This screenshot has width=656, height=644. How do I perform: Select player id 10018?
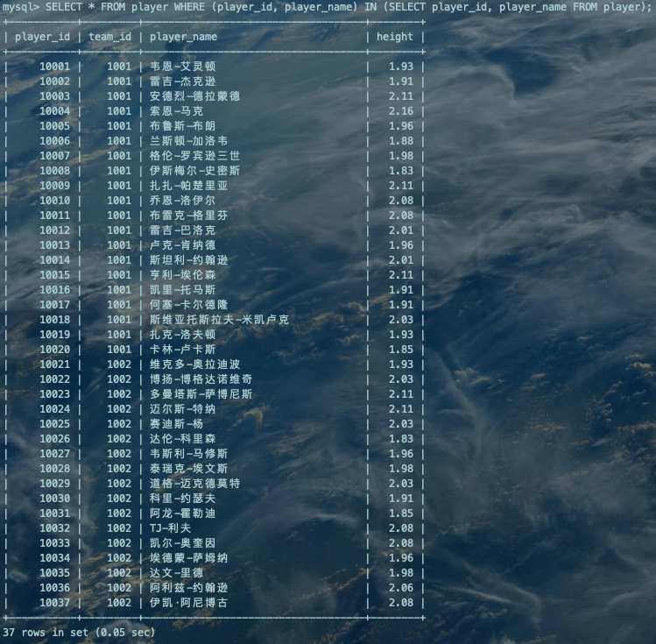(55, 320)
